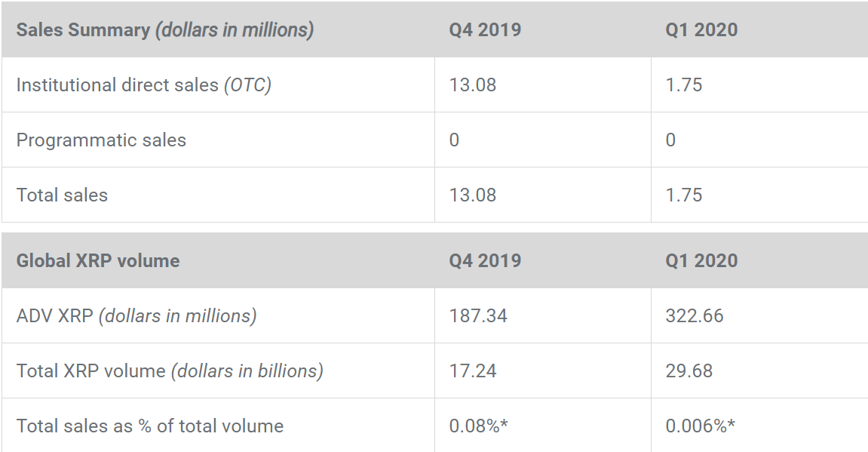Click Q4 2019 header in Global XRP volume table
This screenshot has height=452, width=868.
tap(485, 261)
